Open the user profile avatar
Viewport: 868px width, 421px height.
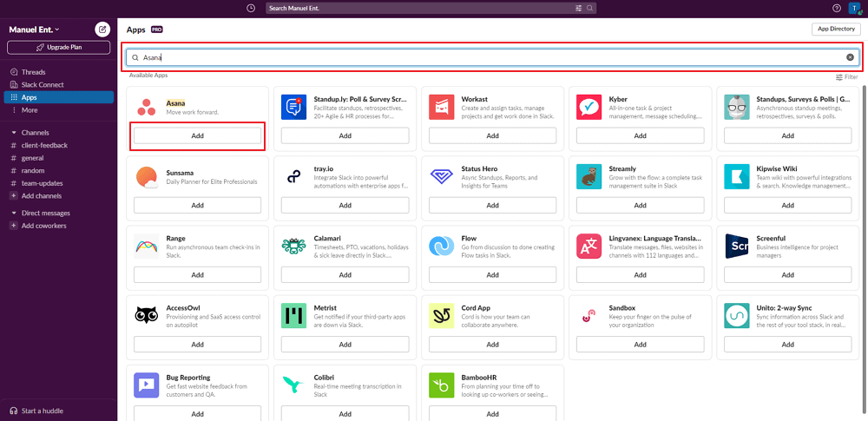pos(855,9)
